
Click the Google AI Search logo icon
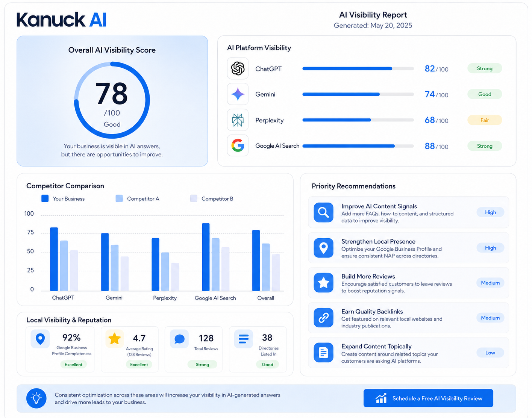pyautogui.click(x=238, y=145)
